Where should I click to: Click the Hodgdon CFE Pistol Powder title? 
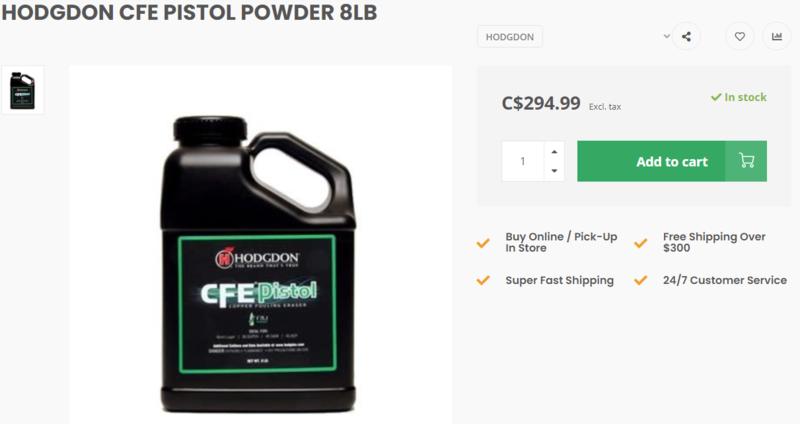coord(189,13)
